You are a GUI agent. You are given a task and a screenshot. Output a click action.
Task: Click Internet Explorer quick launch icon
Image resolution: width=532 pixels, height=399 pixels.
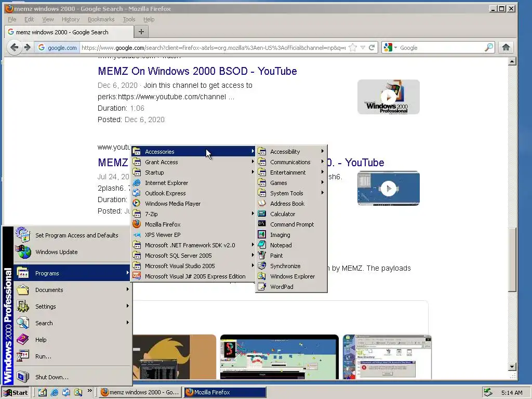click(x=54, y=392)
